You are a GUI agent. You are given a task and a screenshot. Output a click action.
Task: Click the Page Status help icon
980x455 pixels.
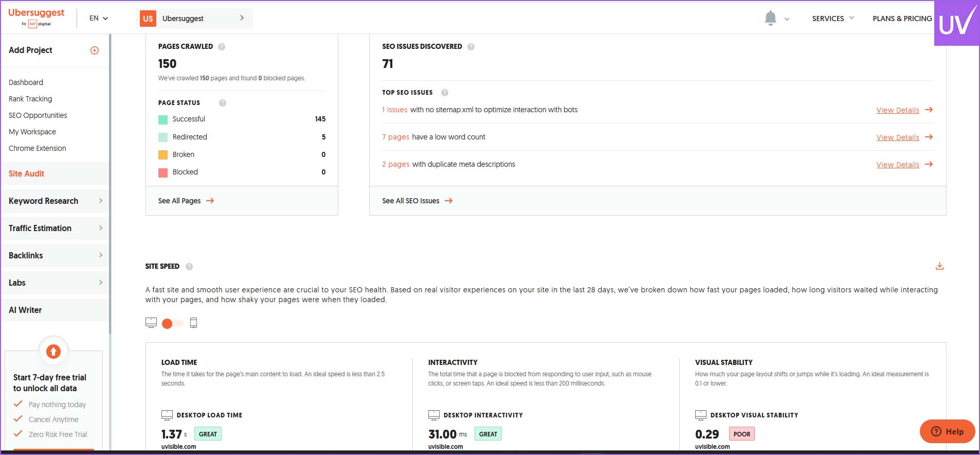tap(223, 103)
